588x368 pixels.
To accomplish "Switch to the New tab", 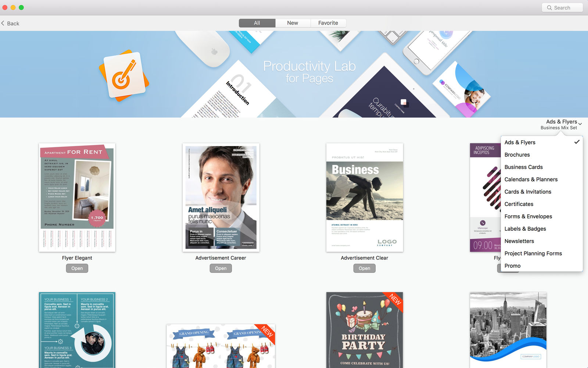I will pos(293,23).
